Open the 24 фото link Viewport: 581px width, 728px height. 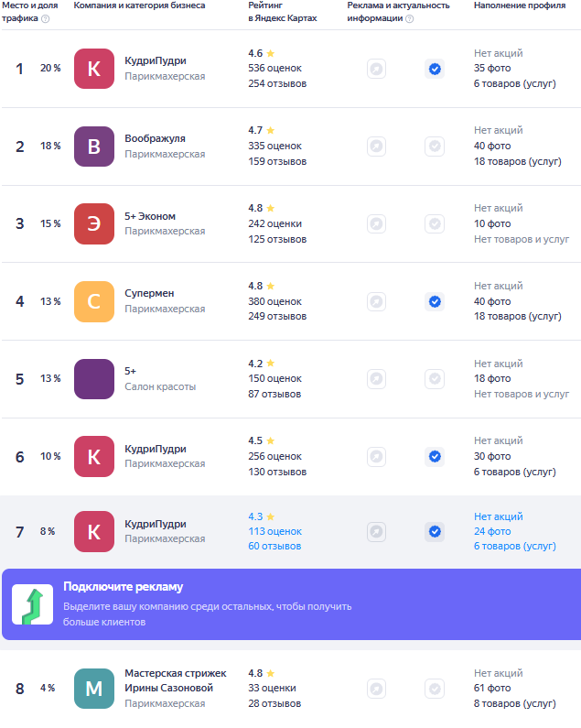point(492,531)
